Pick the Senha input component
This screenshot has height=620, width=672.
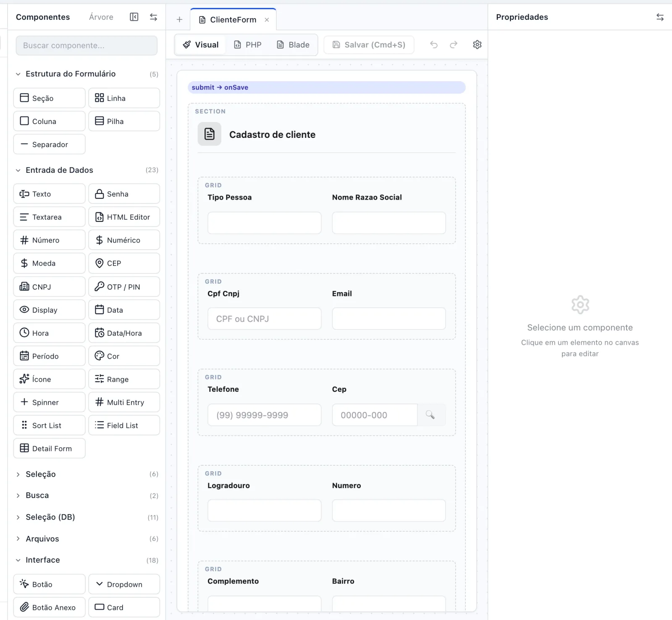124,194
